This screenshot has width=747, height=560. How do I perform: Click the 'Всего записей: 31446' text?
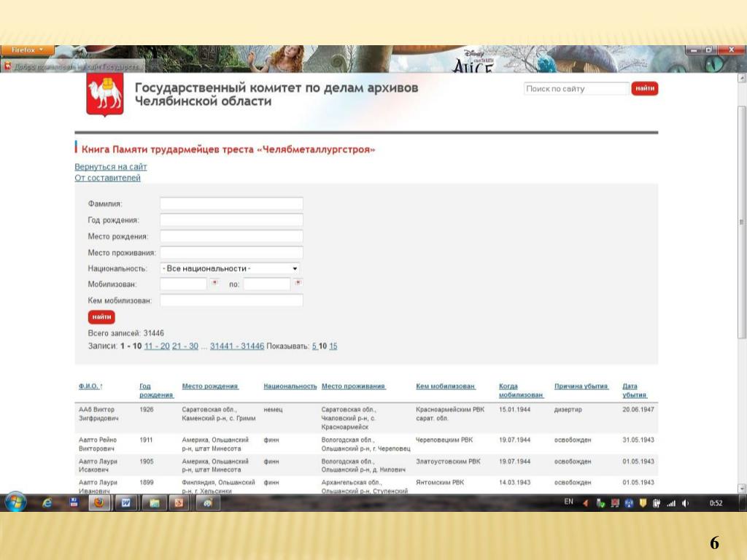(125, 332)
